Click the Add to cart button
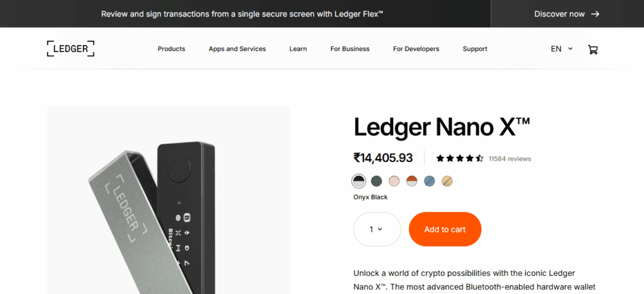 pyautogui.click(x=445, y=229)
